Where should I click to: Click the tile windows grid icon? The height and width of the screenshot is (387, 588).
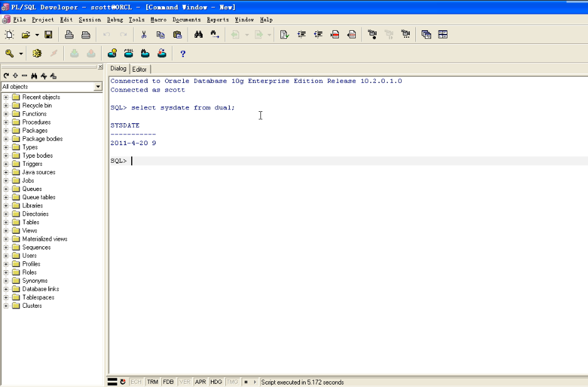point(443,35)
